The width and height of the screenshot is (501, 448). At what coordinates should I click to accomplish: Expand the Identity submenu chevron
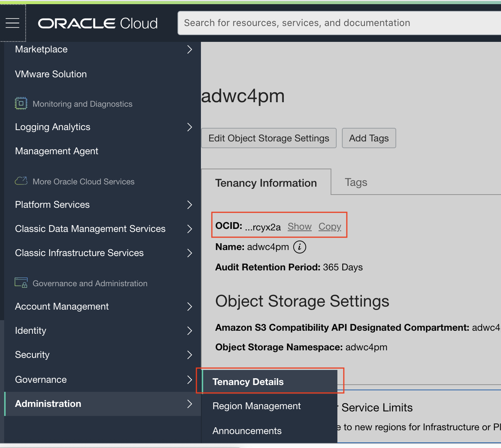tap(189, 331)
